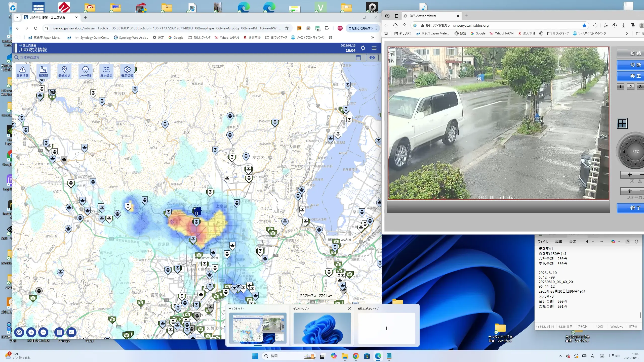Open the 編集 menu in Notepad
This screenshot has width=644, height=362.
pyautogui.click(x=558, y=242)
